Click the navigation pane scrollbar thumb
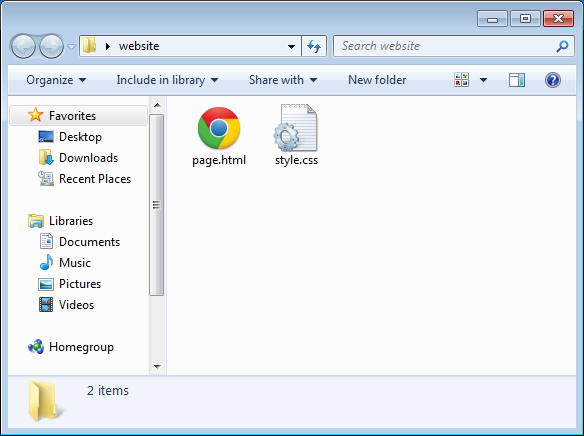The image size is (584, 436). [156, 205]
